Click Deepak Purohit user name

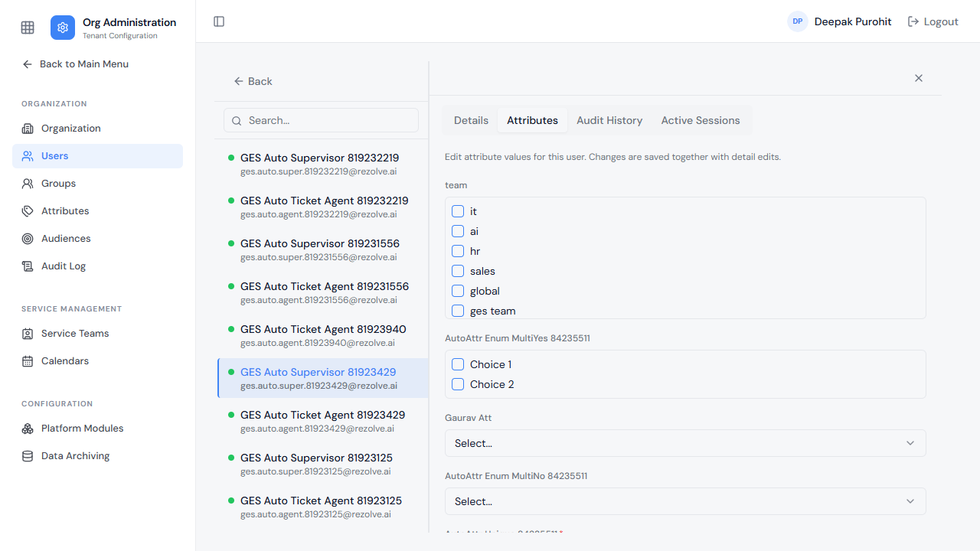[853, 21]
